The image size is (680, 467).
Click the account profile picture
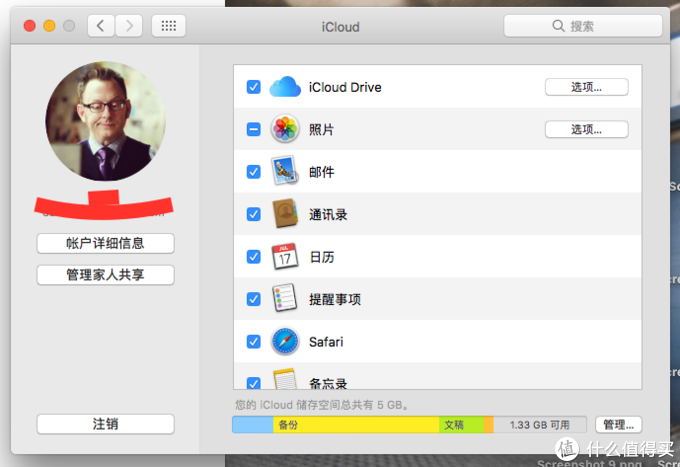point(105,121)
